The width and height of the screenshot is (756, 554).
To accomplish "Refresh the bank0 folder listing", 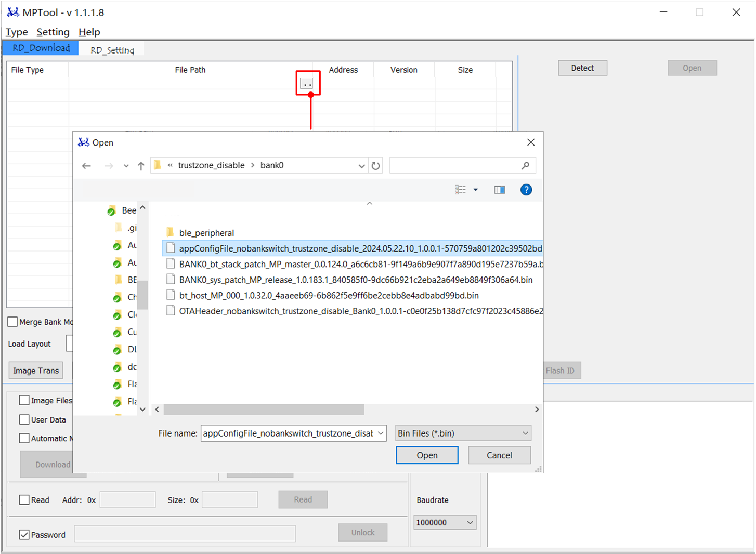I will coord(375,166).
